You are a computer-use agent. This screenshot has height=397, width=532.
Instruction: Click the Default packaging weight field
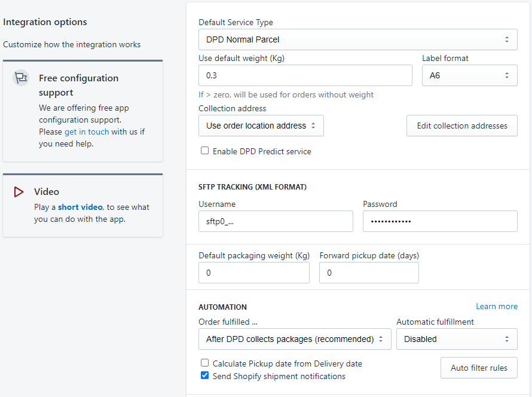(254, 273)
